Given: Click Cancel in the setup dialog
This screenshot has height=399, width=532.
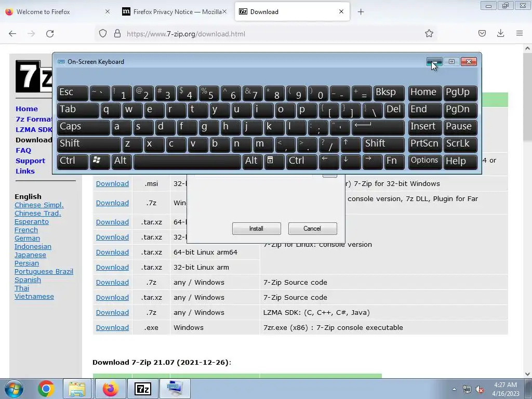Looking at the screenshot, I should point(312,229).
